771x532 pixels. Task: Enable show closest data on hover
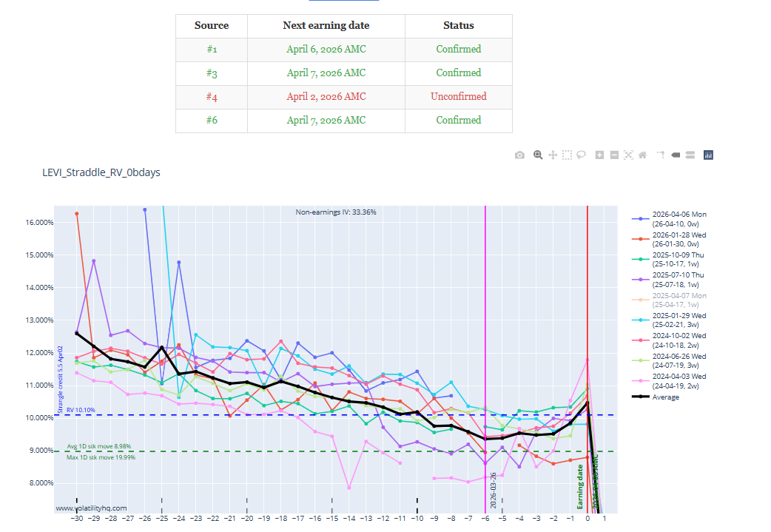coord(676,155)
